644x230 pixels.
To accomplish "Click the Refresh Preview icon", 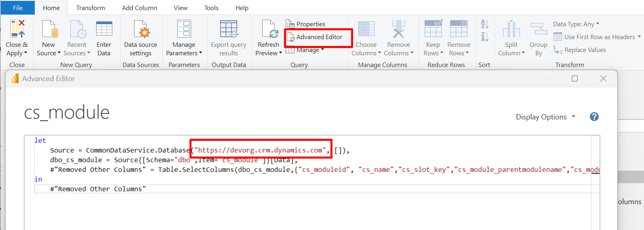I will pos(269,29).
